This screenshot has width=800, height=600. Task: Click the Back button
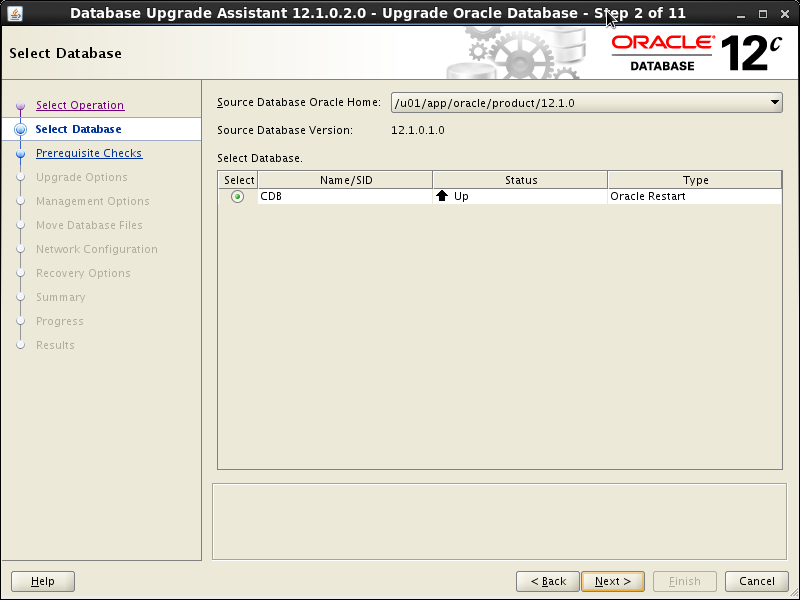click(548, 581)
